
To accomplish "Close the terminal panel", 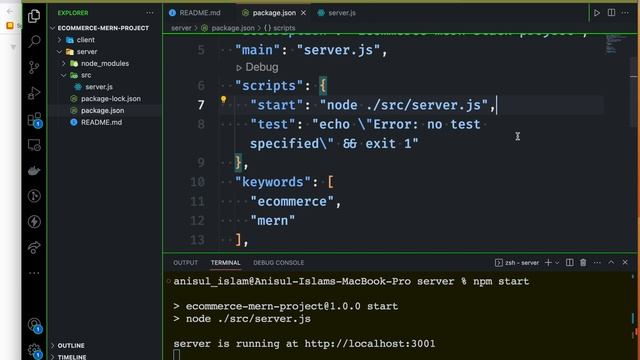I will pos(625,262).
